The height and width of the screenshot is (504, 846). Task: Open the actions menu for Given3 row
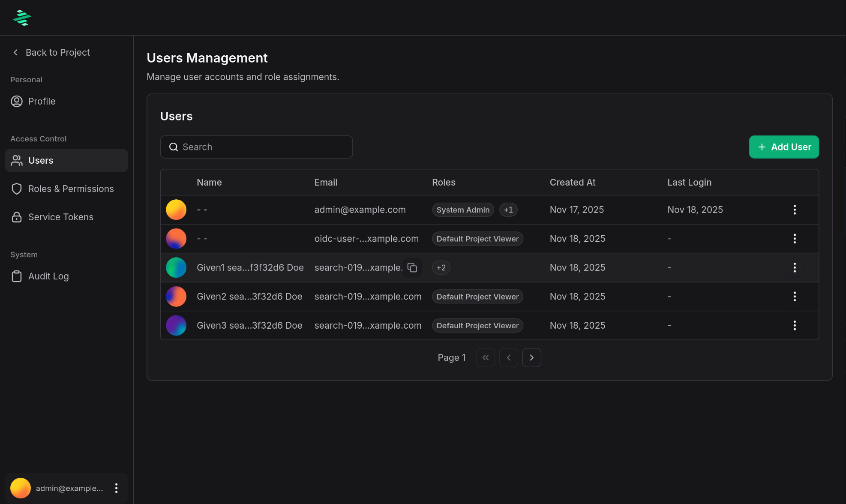click(795, 325)
